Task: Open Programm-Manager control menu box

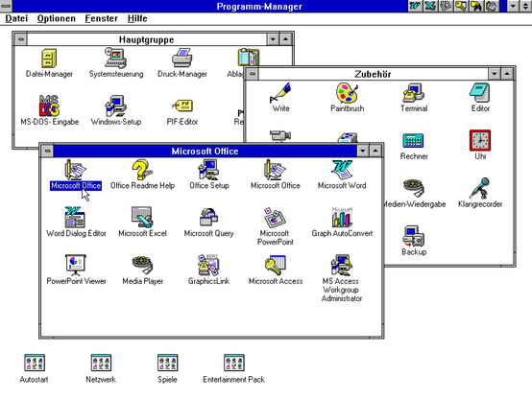Action: (6, 6)
